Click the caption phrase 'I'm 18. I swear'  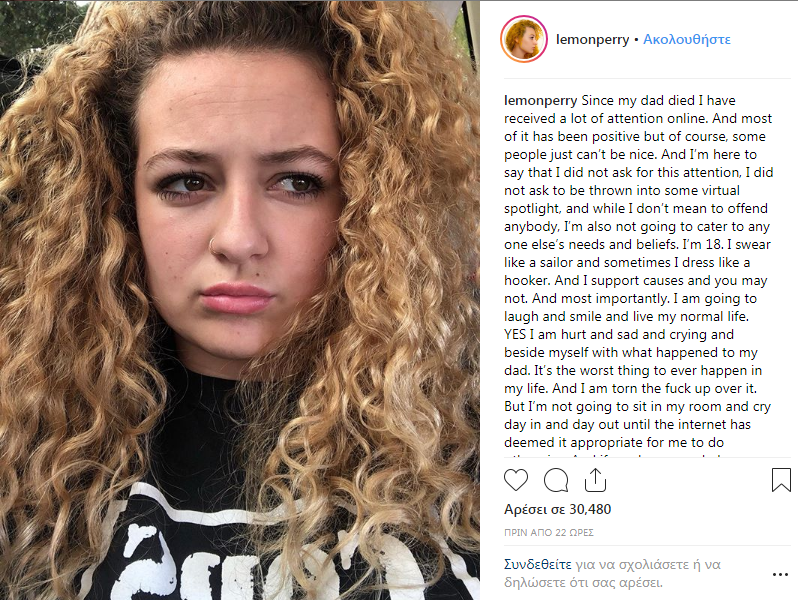pos(726,244)
